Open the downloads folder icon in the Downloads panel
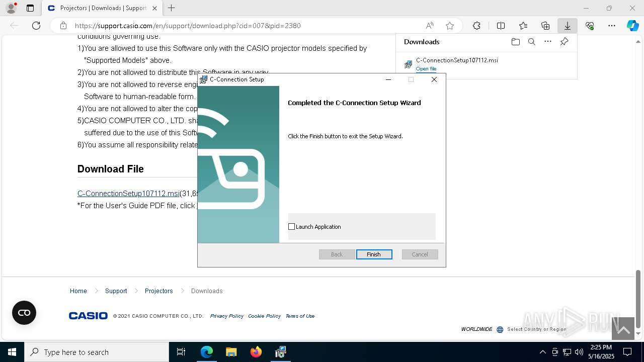Image resolution: width=644 pixels, height=362 pixels. 515,42
